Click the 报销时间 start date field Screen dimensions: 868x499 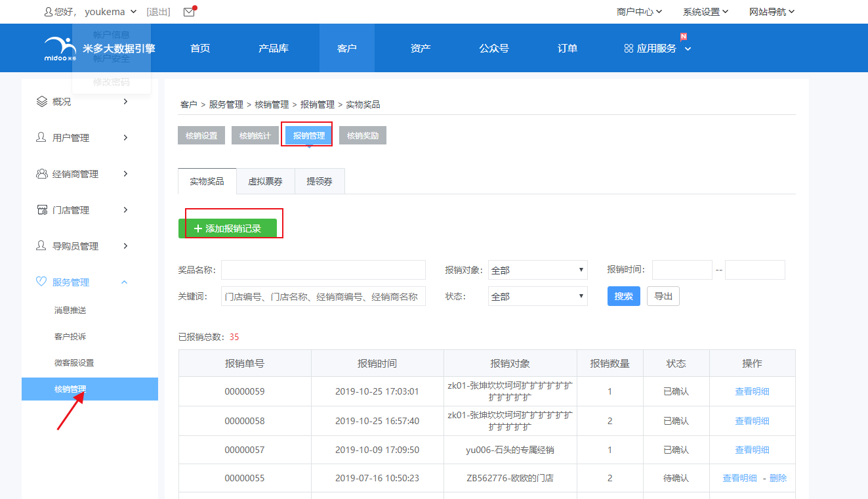pyautogui.click(x=682, y=270)
